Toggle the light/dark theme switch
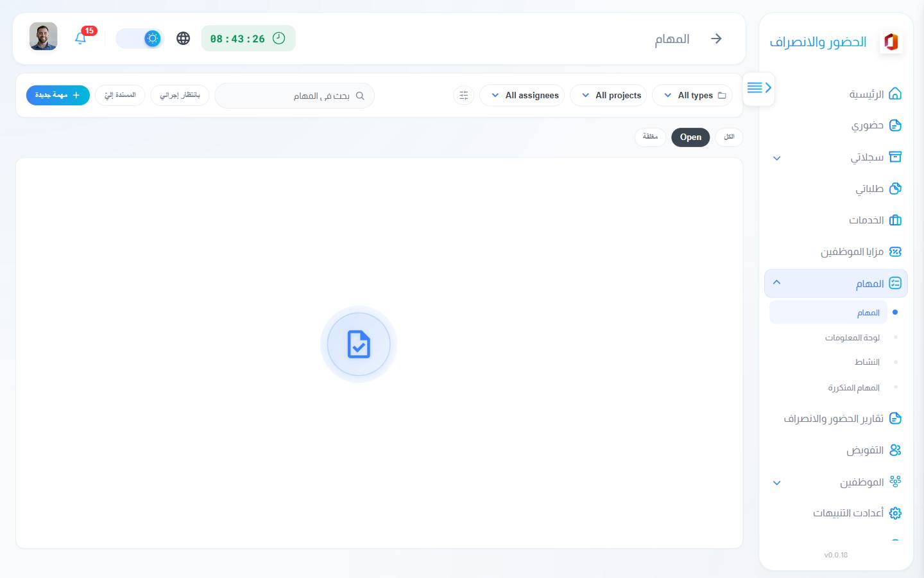Screen dimensions: 924x578 (x=140, y=39)
